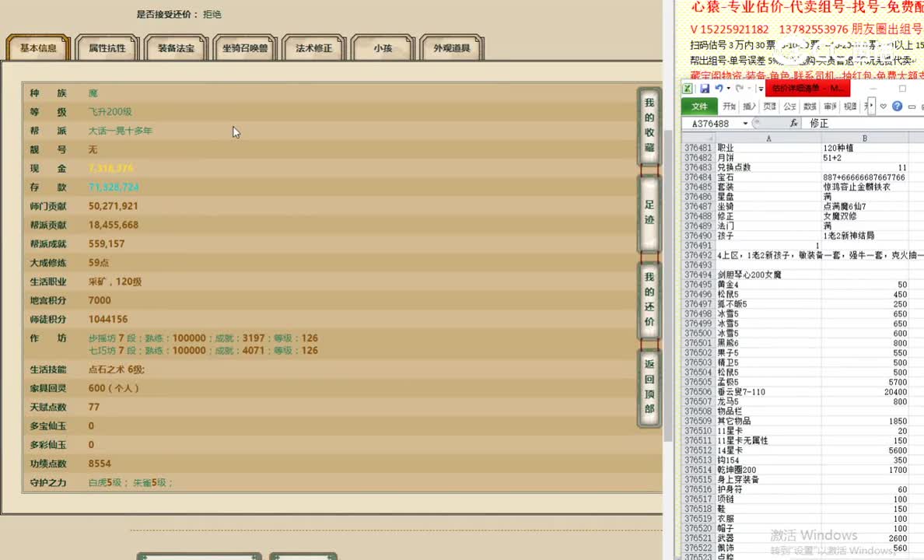The image size is (924, 560).
Task: Click the 我的还价 side button
Action: pyautogui.click(x=649, y=299)
